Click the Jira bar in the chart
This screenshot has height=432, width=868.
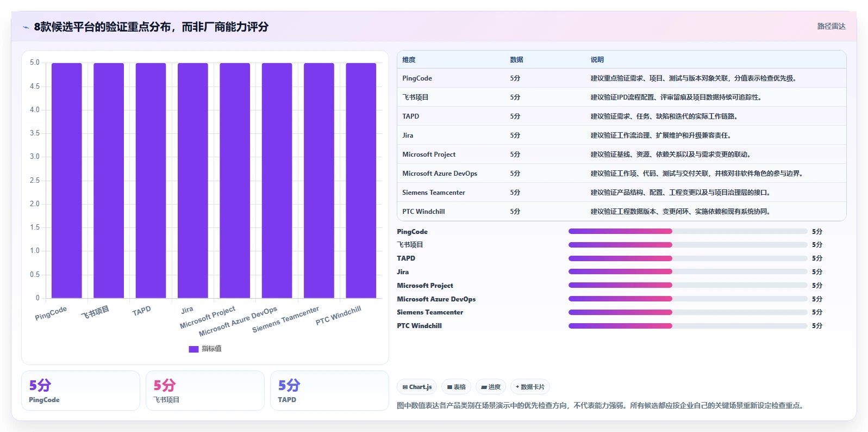tap(193, 181)
